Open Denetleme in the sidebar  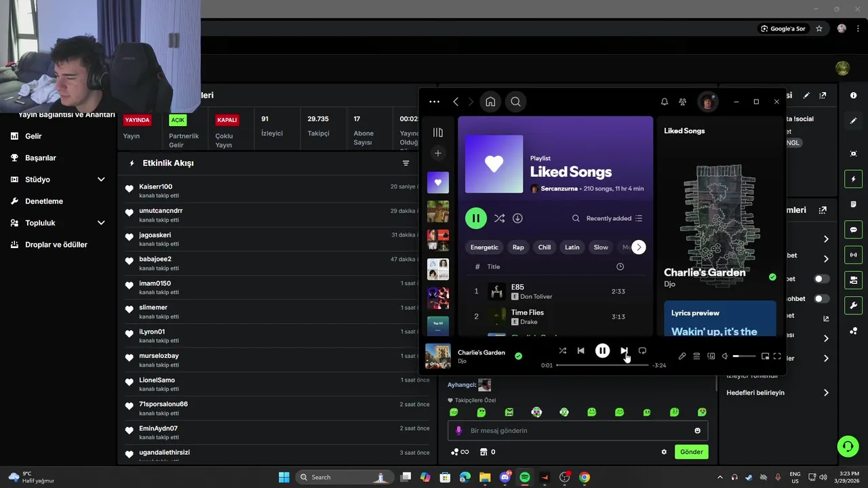point(44,201)
